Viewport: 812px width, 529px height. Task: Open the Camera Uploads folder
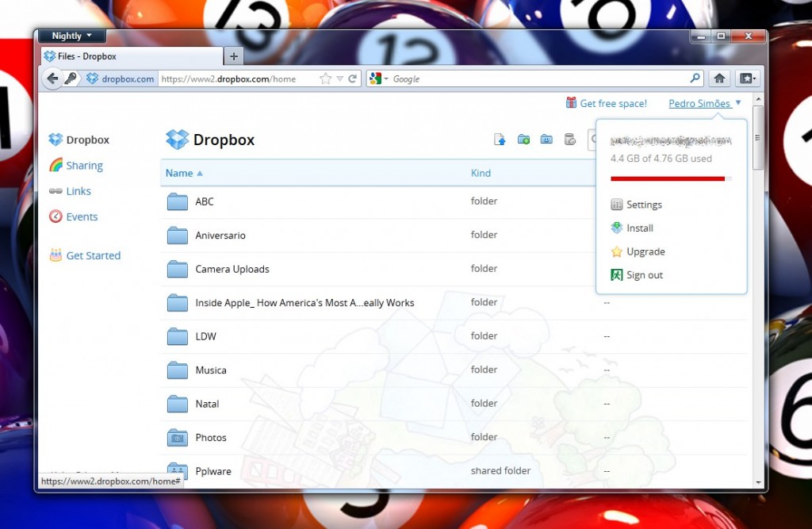click(232, 269)
